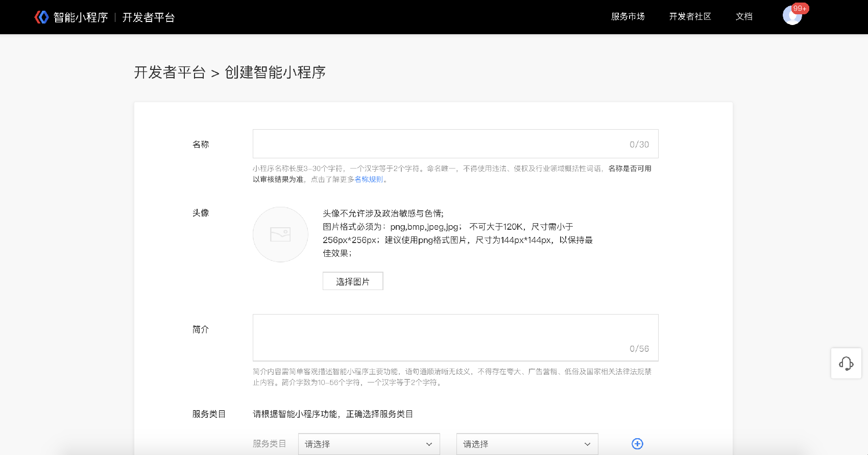
Task: Click the 头像 image placeholder circle
Action: coord(280,234)
